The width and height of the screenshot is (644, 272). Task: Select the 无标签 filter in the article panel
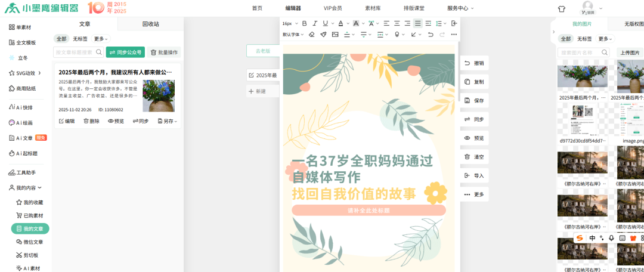pyautogui.click(x=80, y=39)
